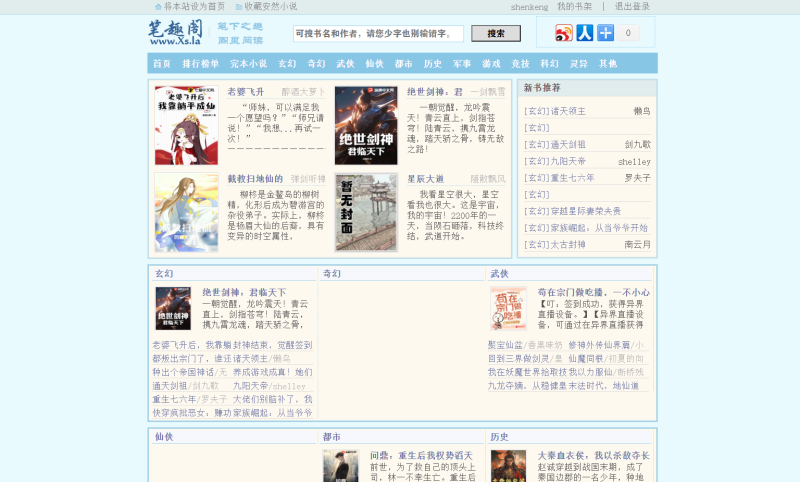Click the 笔趣阁 site logo
This screenshot has width=800, height=482.
pyautogui.click(x=176, y=33)
